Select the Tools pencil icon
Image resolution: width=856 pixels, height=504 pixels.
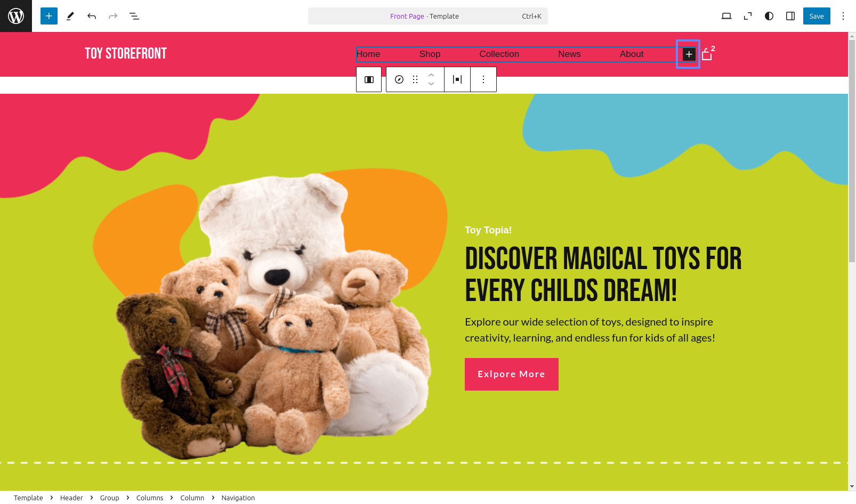pos(70,16)
